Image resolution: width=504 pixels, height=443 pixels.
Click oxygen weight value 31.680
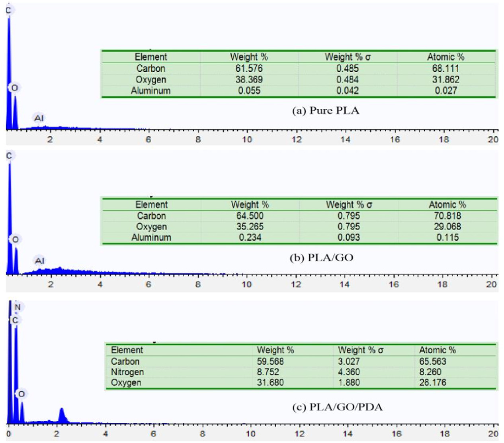270,383
